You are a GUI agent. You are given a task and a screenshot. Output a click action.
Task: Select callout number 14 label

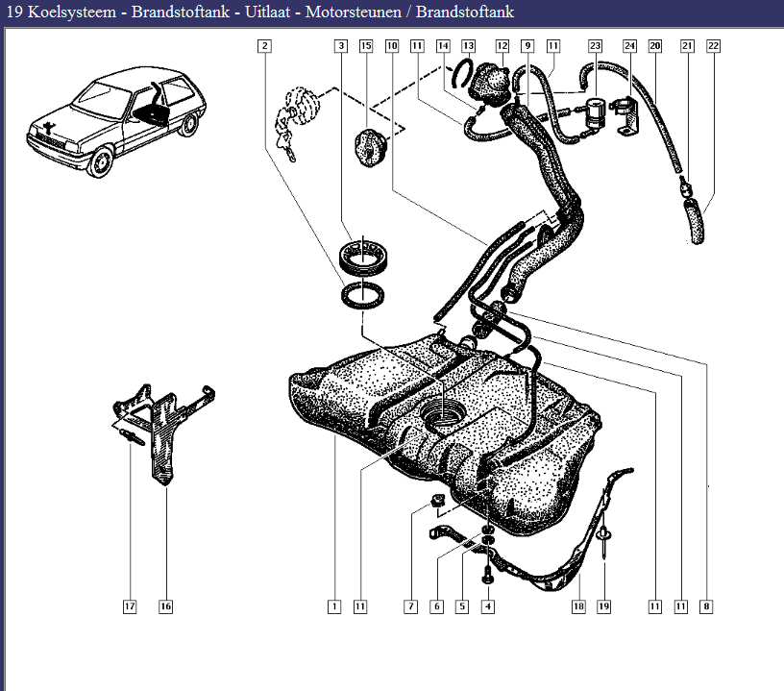pos(443,46)
